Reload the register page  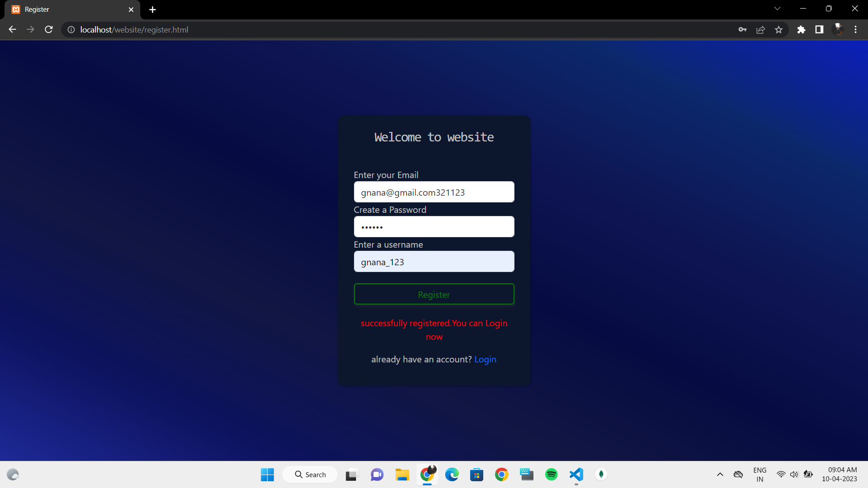click(49, 29)
